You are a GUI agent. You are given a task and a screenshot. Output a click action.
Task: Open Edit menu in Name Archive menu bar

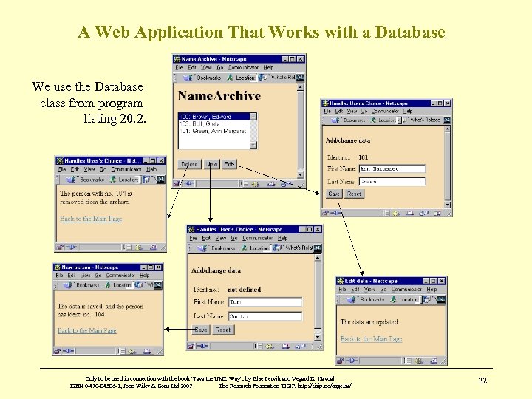[192, 67]
